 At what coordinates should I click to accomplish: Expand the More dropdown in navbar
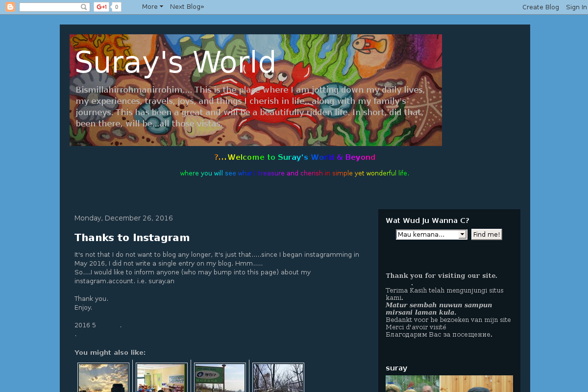[x=152, y=7]
